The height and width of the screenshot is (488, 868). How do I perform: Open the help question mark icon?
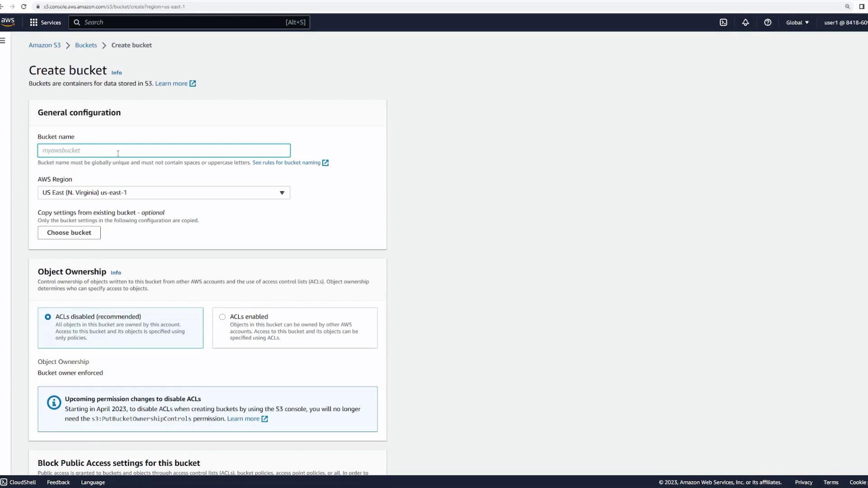click(x=768, y=23)
